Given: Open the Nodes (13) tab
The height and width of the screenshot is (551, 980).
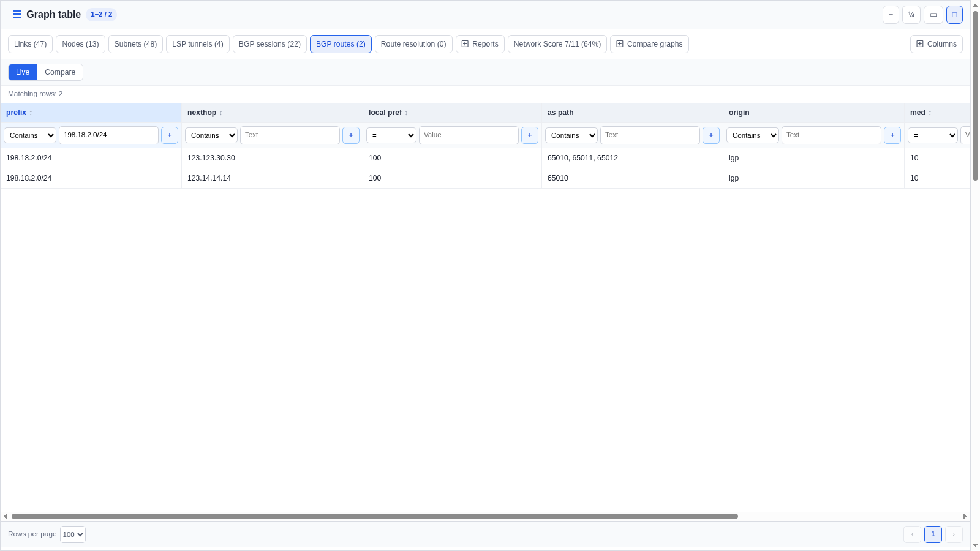Looking at the screenshot, I should click(80, 44).
